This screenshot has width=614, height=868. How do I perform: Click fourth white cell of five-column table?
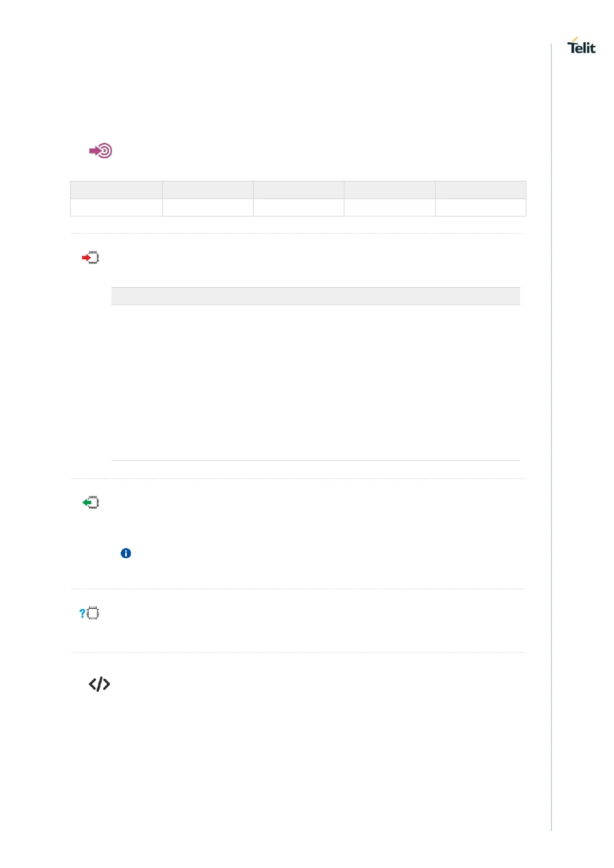[x=390, y=207]
